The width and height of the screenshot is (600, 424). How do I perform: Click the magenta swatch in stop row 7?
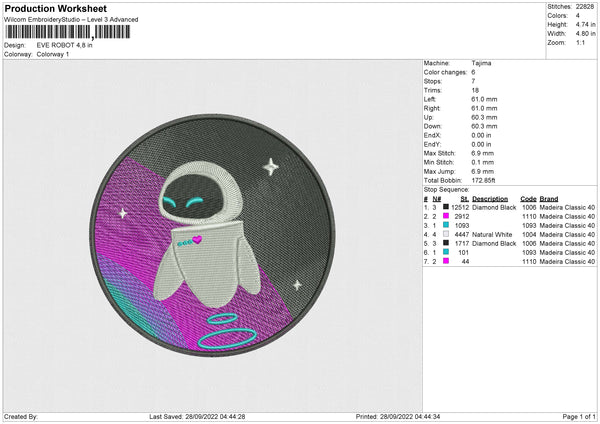(446, 261)
